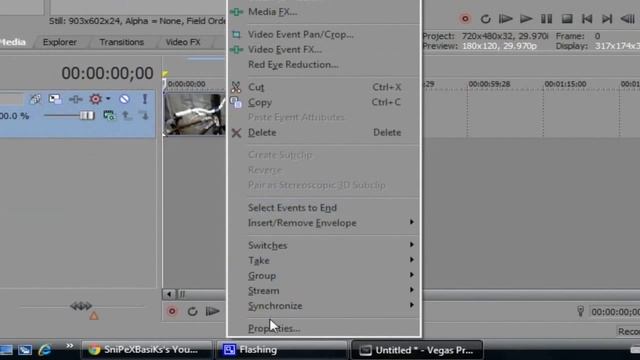Switch to the Project Media tab
Image resolution: width=640 pixels, height=360 pixels.
click(13, 42)
